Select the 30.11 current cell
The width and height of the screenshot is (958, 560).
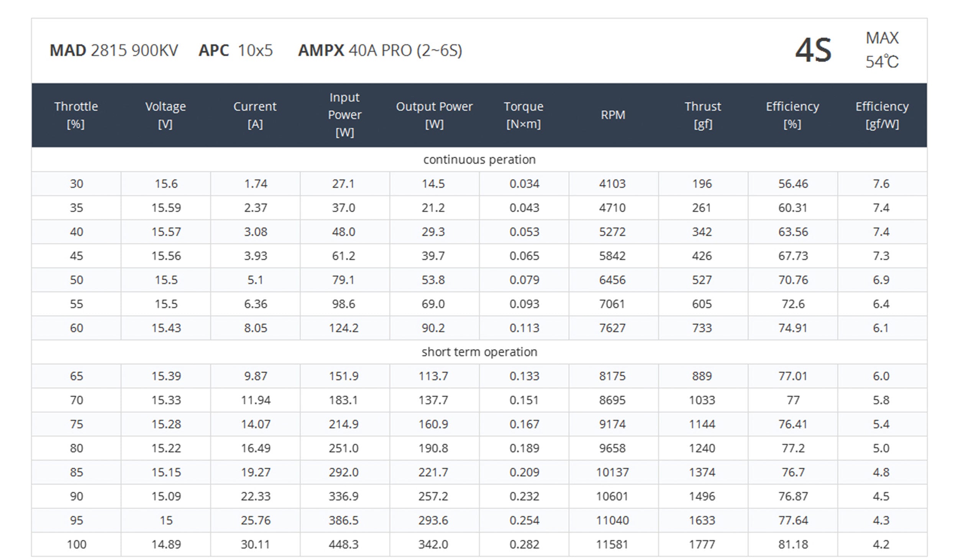coord(255,544)
